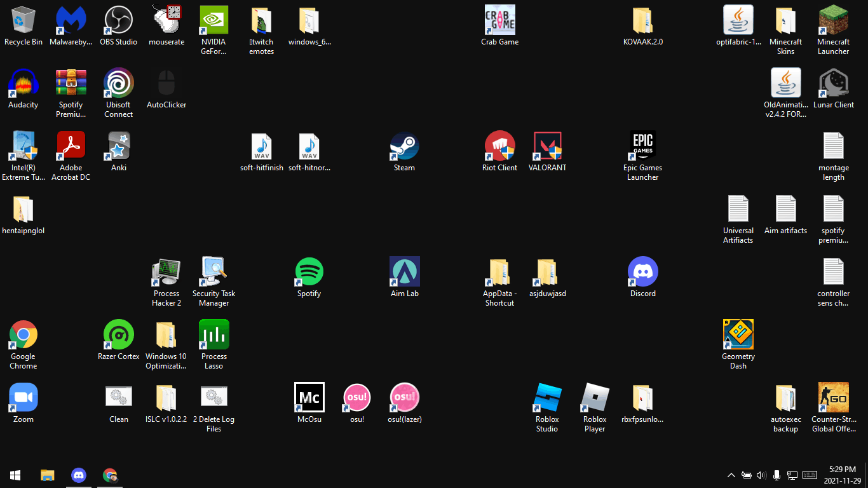The width and height of the screenshot is (868, 488).
Task: Open the Counter-Strike Global Offensive shortcut
Action: click(834, 398)
